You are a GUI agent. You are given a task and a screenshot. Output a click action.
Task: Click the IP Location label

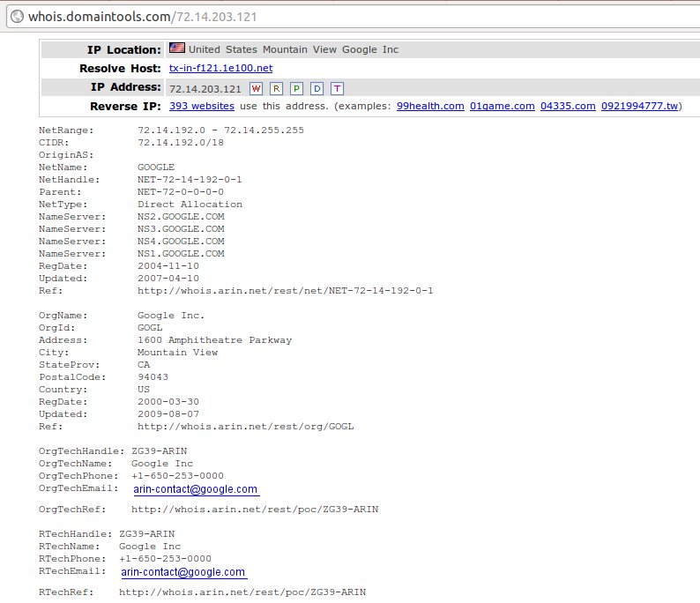click(123, 49)
